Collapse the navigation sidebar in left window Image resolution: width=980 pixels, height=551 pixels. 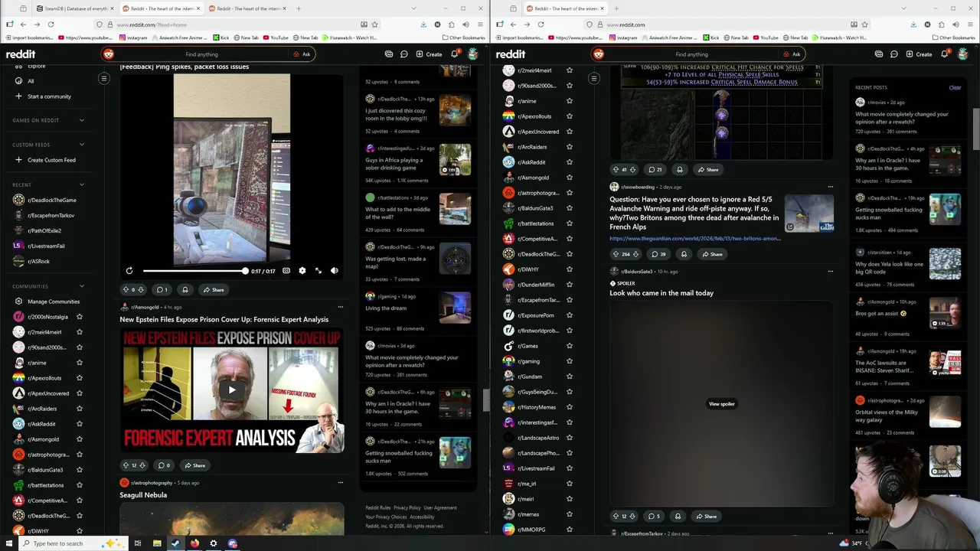(104, 78)
